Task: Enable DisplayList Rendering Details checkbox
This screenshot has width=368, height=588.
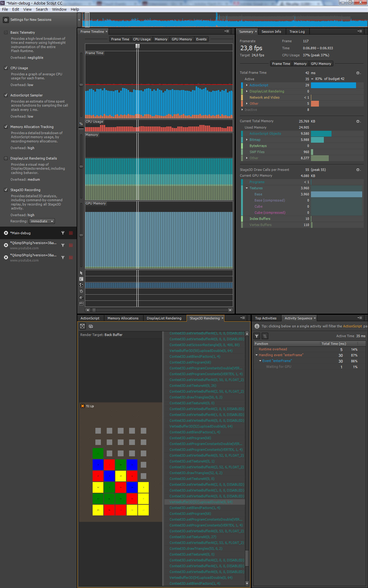Action: (6, 158)
